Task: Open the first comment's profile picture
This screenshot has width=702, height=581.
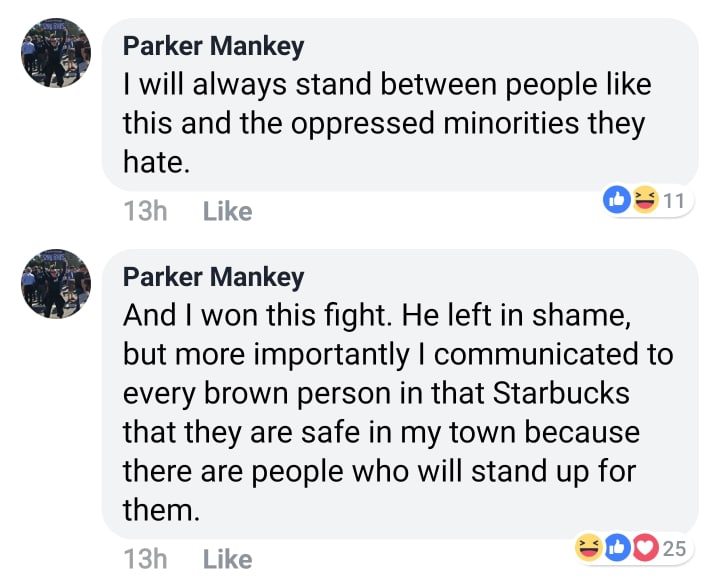Action: 56,53
